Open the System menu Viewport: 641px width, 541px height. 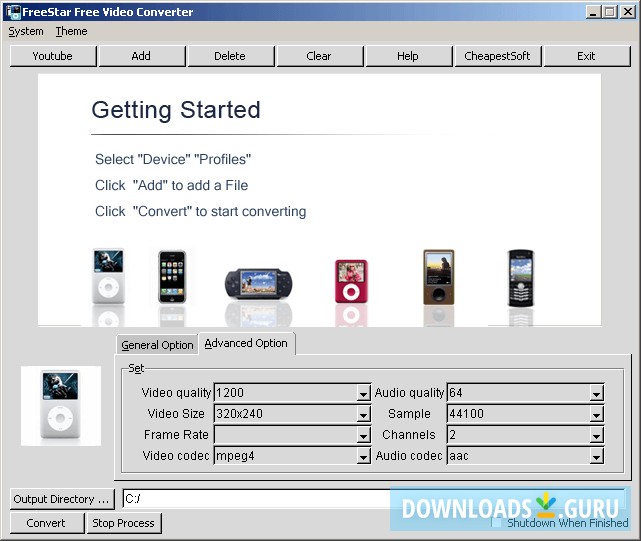[x=26, y=31]
